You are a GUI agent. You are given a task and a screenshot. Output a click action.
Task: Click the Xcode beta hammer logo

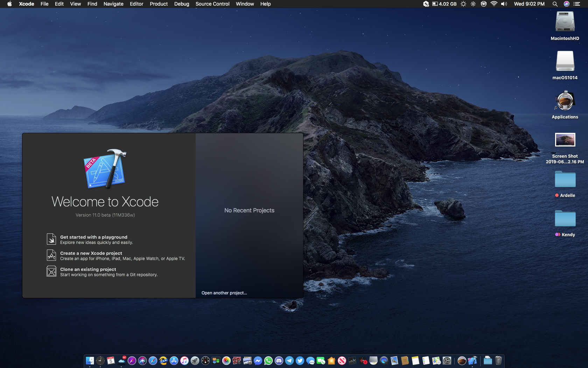[105, 169]
